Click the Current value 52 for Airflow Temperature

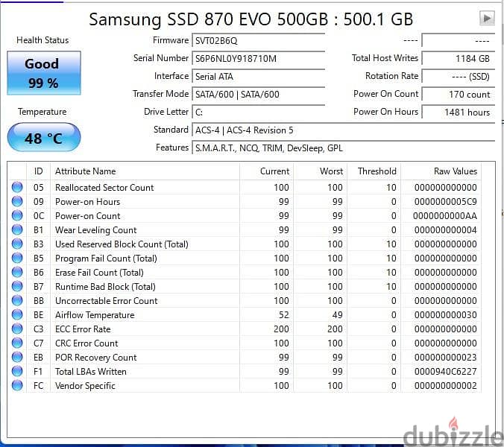point(284,314)
